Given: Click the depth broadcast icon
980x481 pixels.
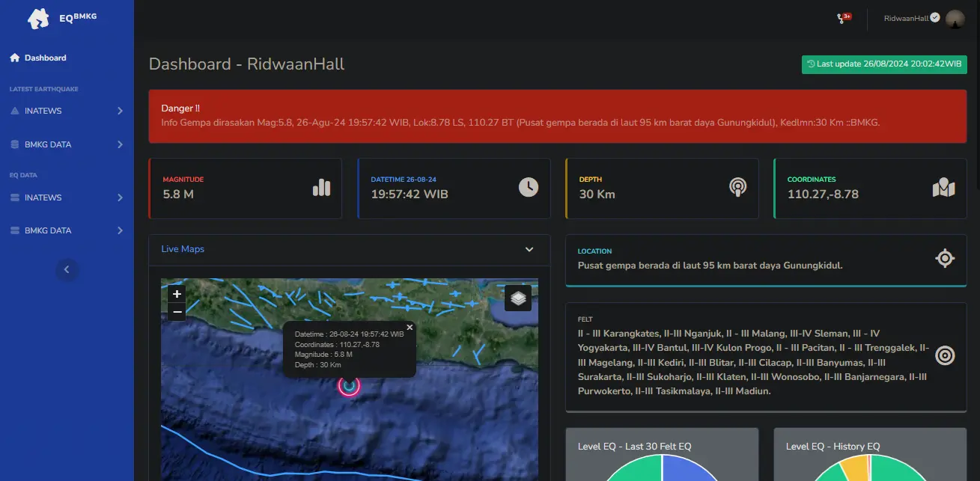Looking at the screenshot, I should (737, 187).
